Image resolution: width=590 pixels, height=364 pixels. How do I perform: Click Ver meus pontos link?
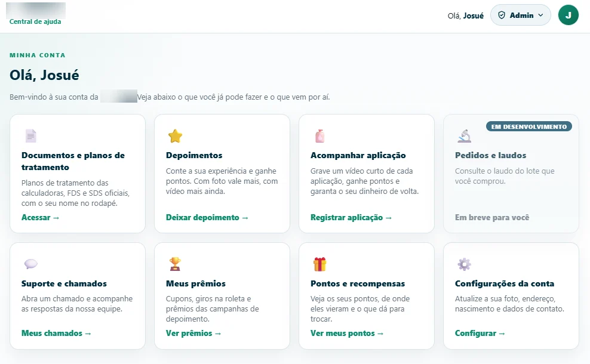click(347, 333)
